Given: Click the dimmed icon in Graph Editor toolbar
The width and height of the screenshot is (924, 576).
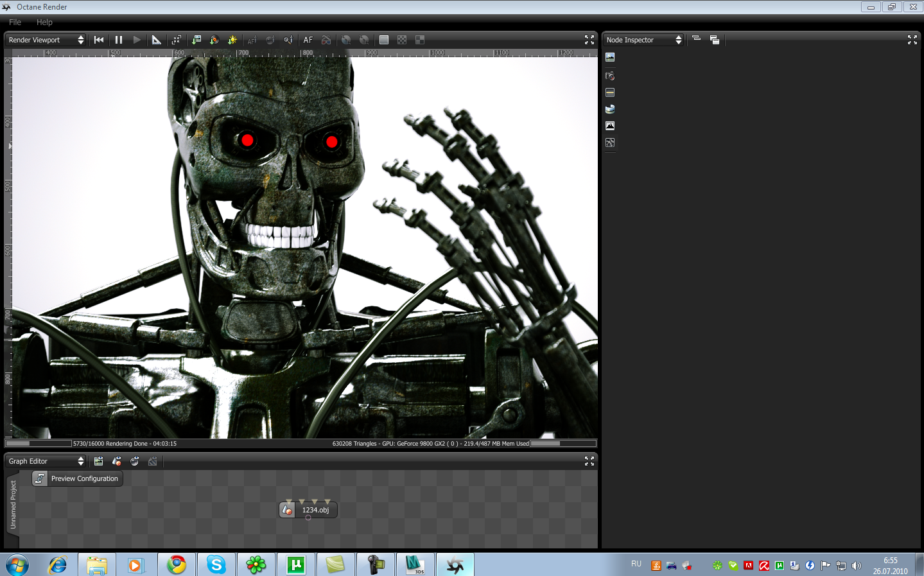Looking at the screenshot, I should tap(153, 461).
